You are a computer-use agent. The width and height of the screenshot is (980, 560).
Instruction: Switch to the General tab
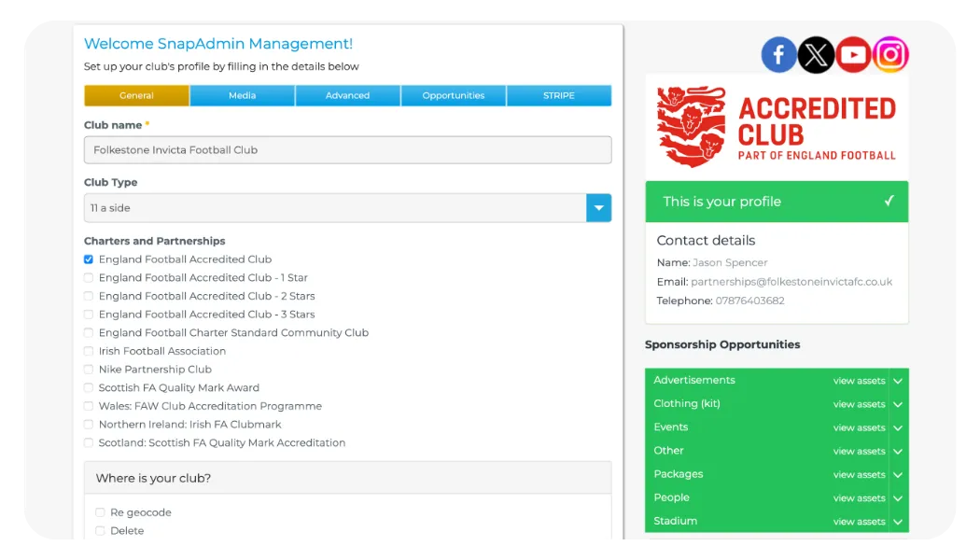(136, 95)
